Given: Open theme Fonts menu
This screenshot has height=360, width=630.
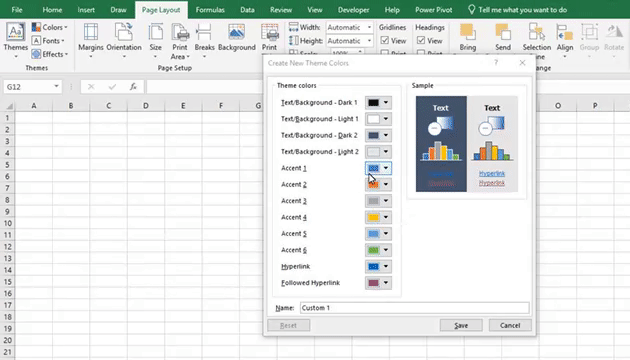Looking at the screenshot, I should 48,41.
